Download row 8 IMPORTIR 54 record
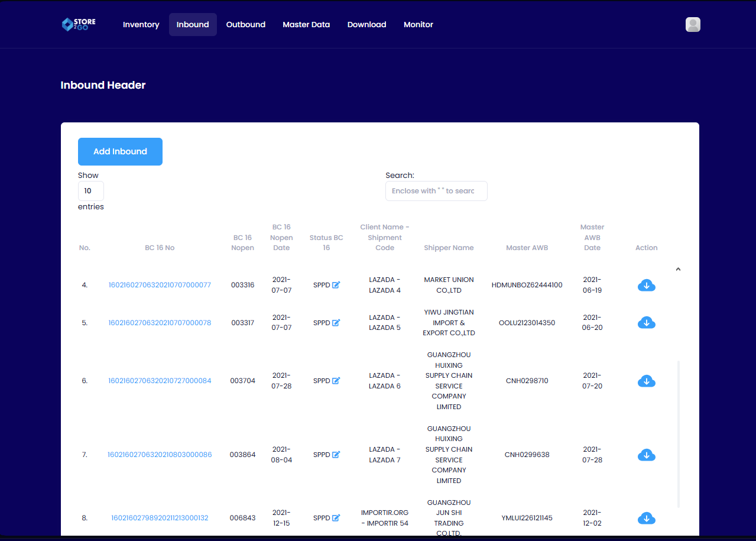Image resolution: width=756 pixels, height=541 pixels. (x=646, y=519)
